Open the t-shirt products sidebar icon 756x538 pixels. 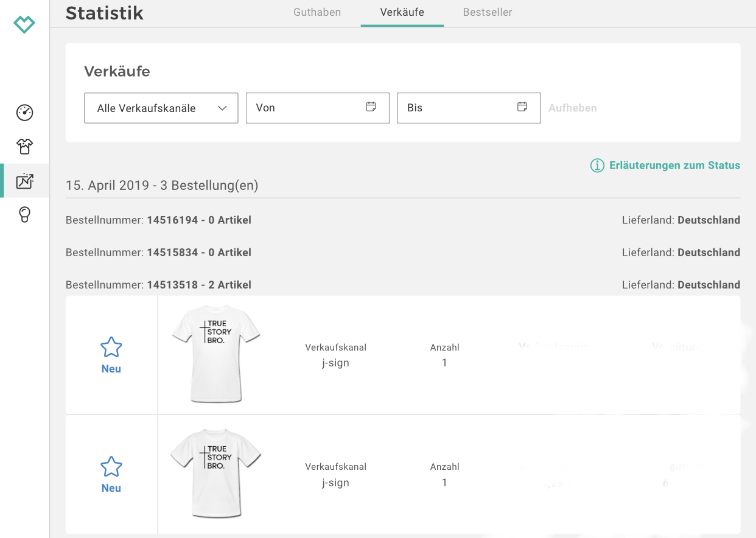[x=24, y=146]
